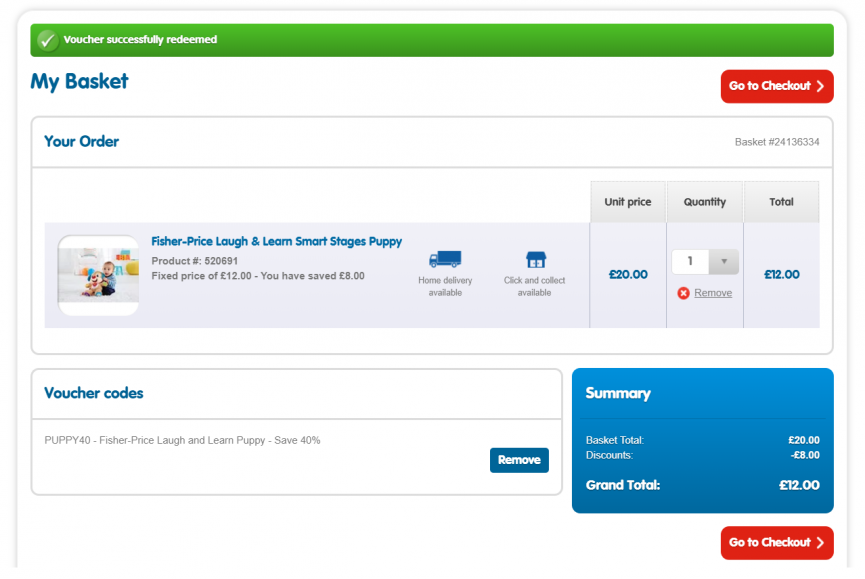Click the bottom Go to Checkout button
The height and width of the screenshot is (579, 865).
pyautogui.click(x=777, y=543)
